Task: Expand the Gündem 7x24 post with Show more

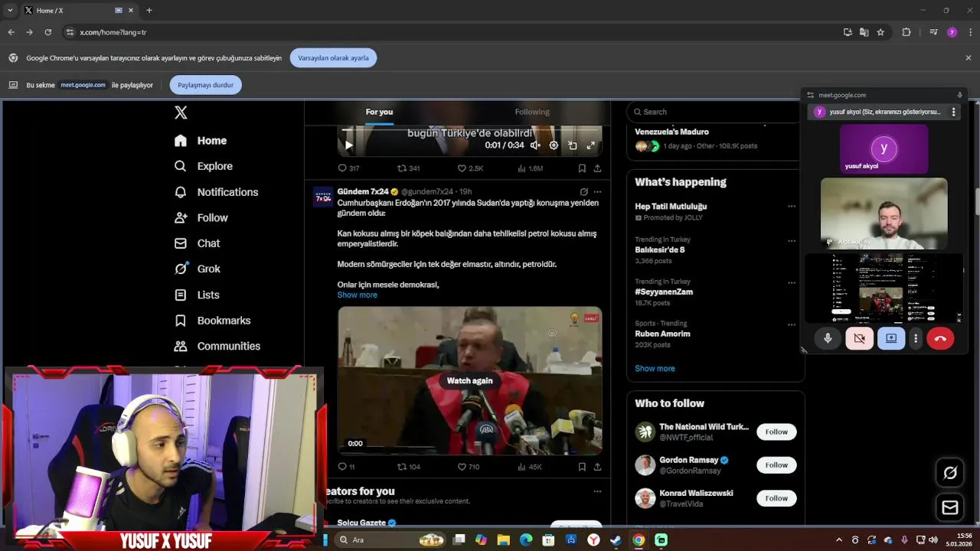Action: [x=357, y=295]
